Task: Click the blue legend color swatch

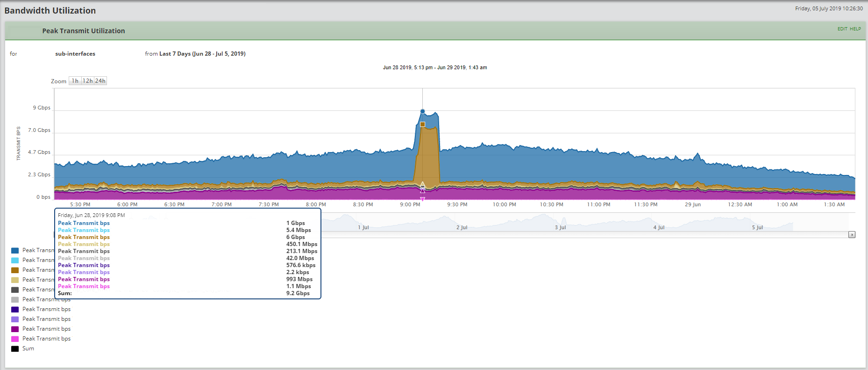Action: point(15,251)
